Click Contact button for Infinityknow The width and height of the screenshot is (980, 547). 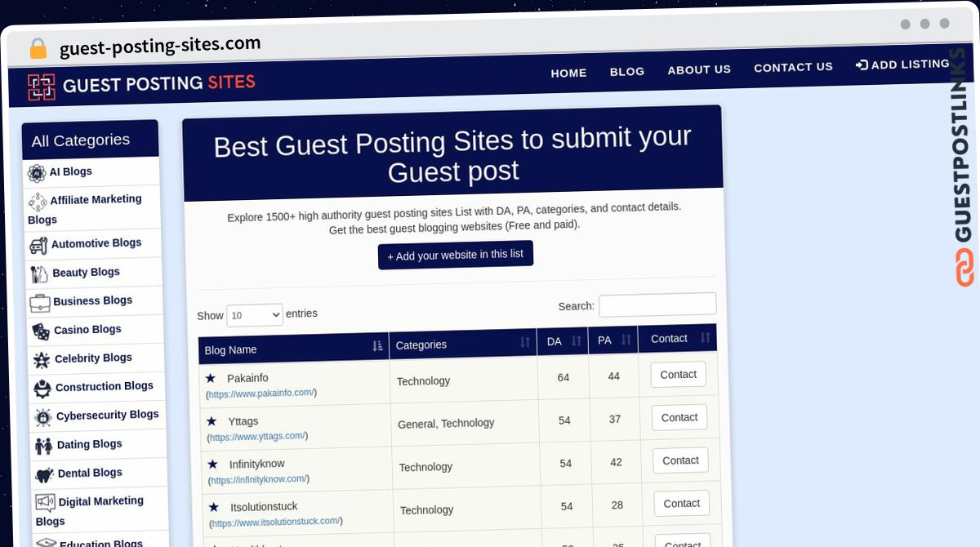680,460
